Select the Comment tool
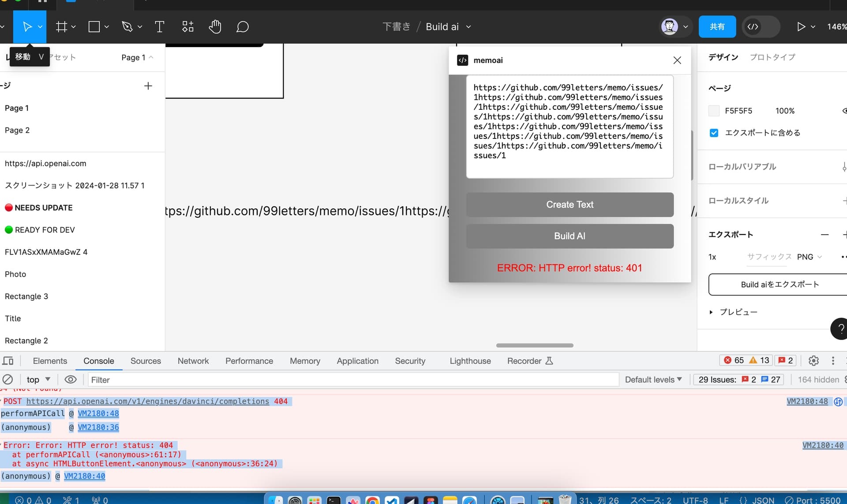The width and height of the screenshot is (847, 504). click(243, 27)
